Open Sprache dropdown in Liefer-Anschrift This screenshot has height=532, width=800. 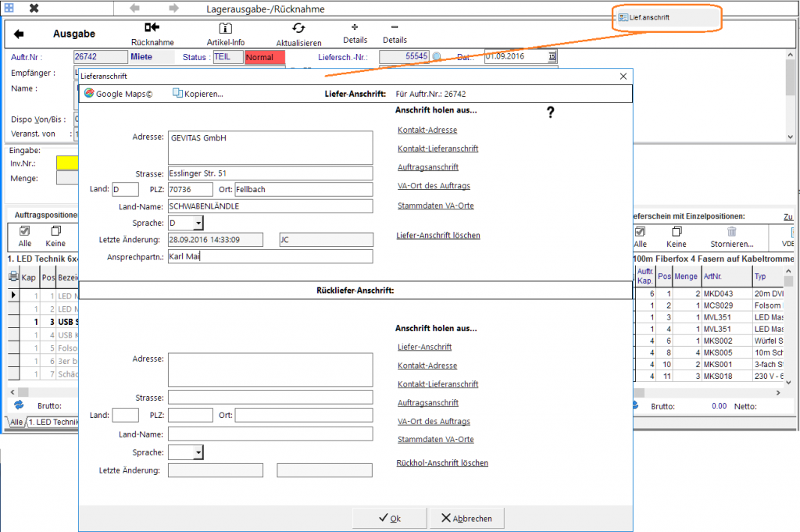[x=198, y=223]
